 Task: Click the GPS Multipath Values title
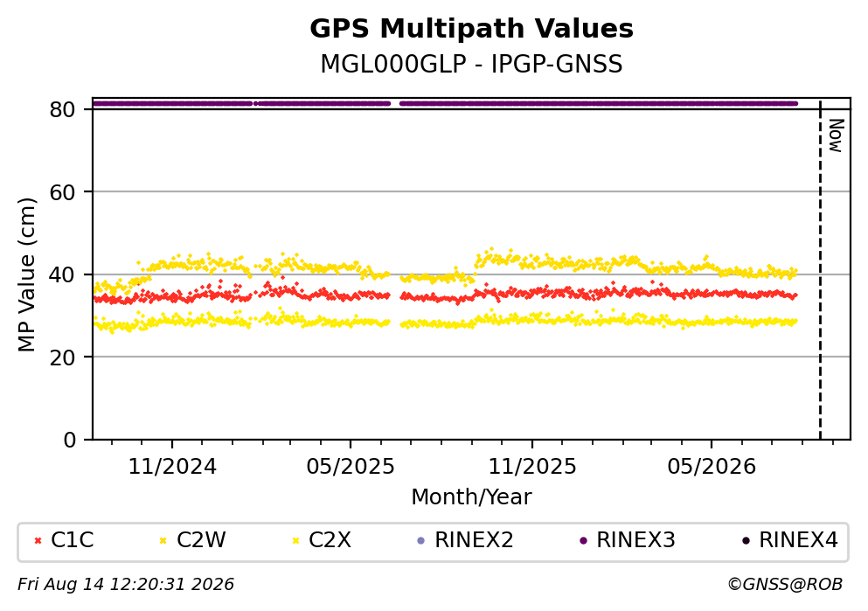click(x=471, y=29)
